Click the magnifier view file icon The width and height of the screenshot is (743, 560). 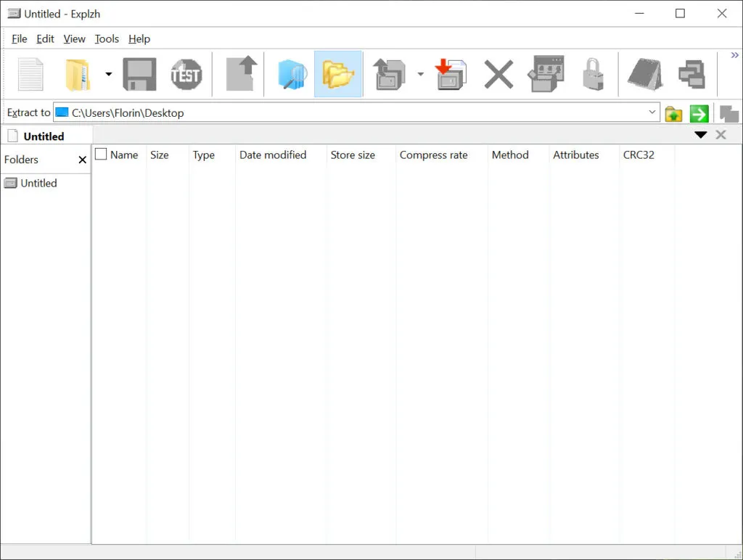292,74
